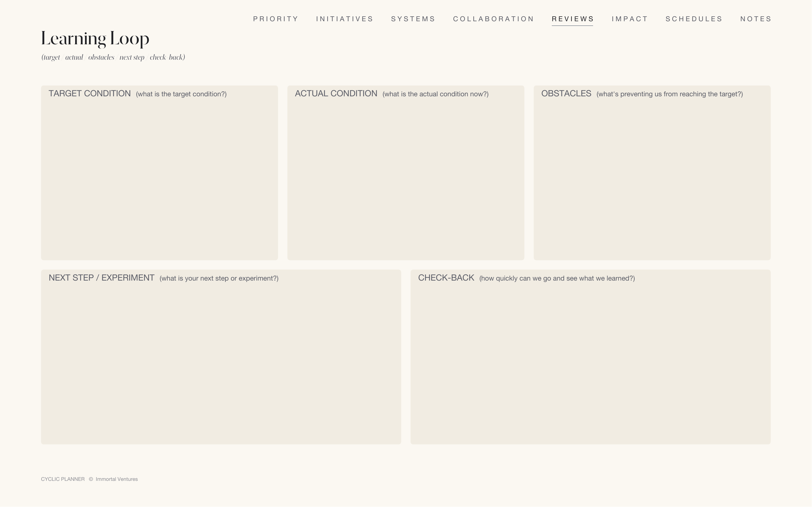Viewport: 812px width, 507px height.
Task: Click '(what is the actual condition now?)' hint
Action: (435, 94)
